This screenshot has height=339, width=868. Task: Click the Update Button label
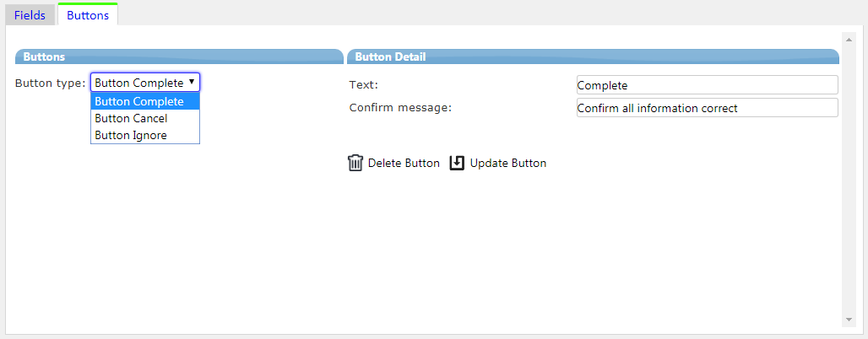(x=508, y=163)
